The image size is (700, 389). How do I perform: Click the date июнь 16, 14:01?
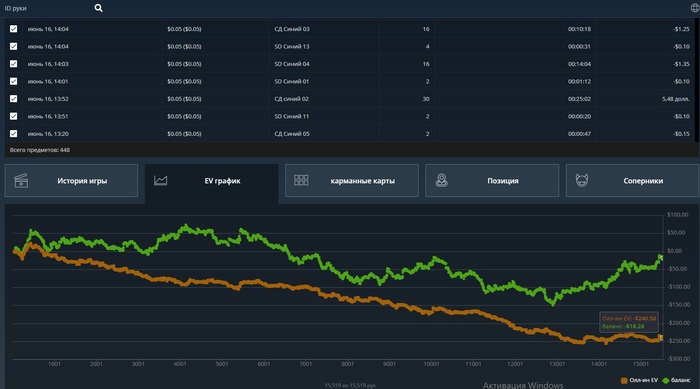coord(48,81)
